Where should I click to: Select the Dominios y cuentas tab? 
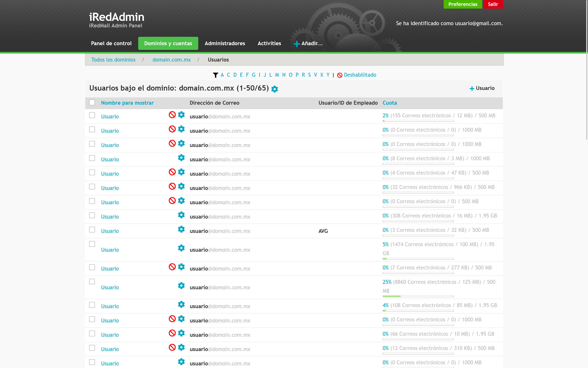pyautogui.click(x=168, y=43)
